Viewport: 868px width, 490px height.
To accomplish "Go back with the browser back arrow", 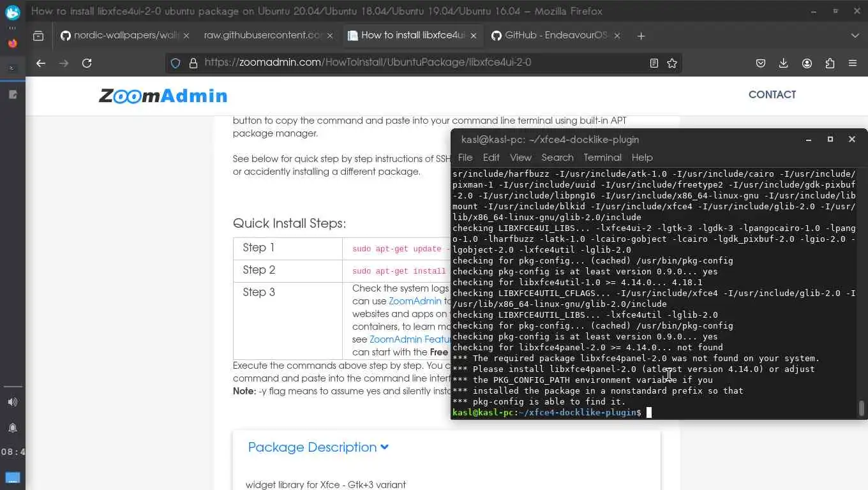I will point(41,63).
